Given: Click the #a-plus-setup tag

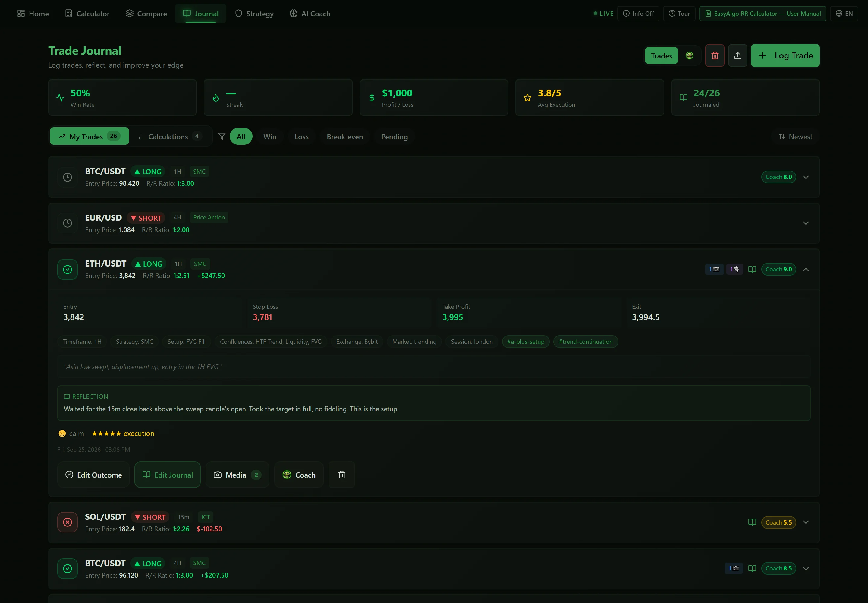Looking at the screenshot, I should [x=525, y=342].
